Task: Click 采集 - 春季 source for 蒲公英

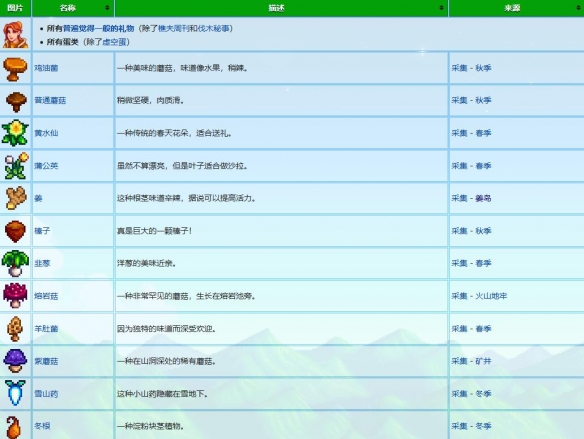Action: [x=472, y=166]
